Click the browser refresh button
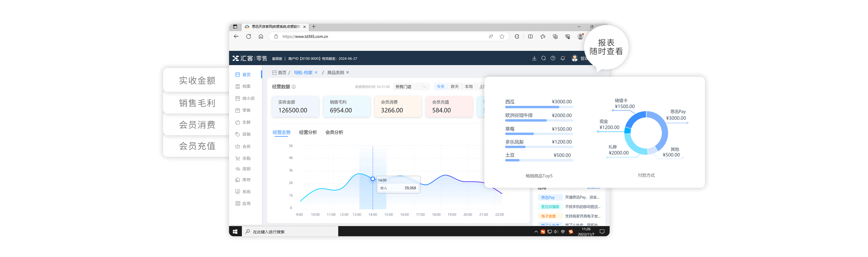The width and height of the screenshot is (868, 257). 249,36
